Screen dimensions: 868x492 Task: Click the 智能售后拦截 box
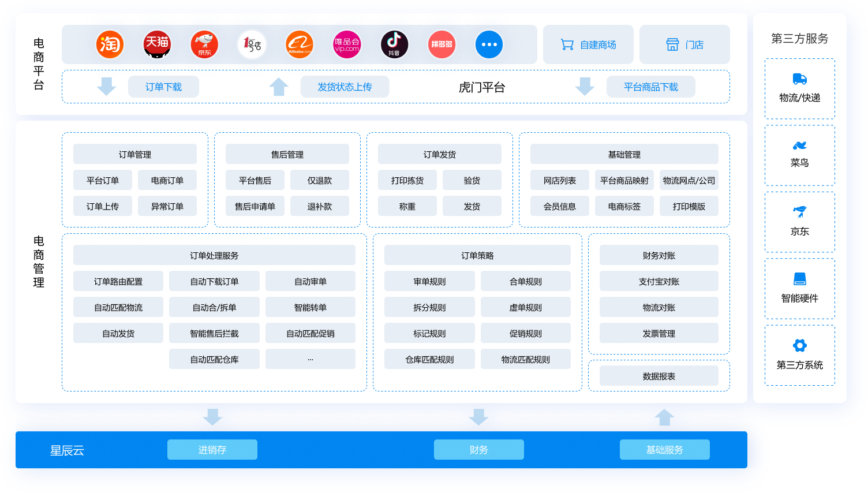click(x=214, y=333)
